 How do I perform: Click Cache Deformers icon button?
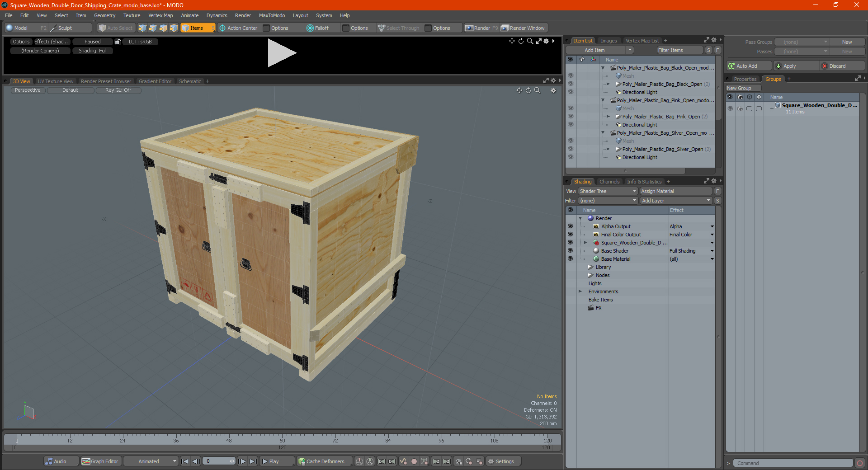(302, 461)
